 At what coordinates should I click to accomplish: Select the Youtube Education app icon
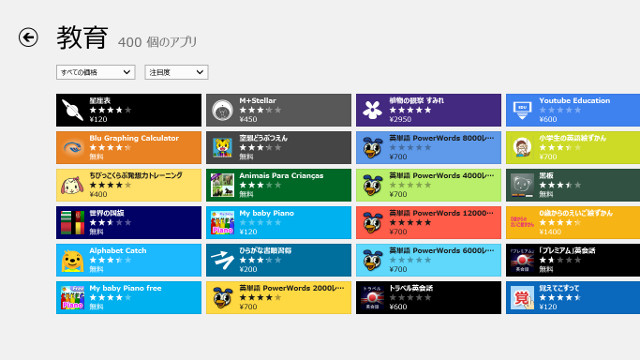click(522, 110)
